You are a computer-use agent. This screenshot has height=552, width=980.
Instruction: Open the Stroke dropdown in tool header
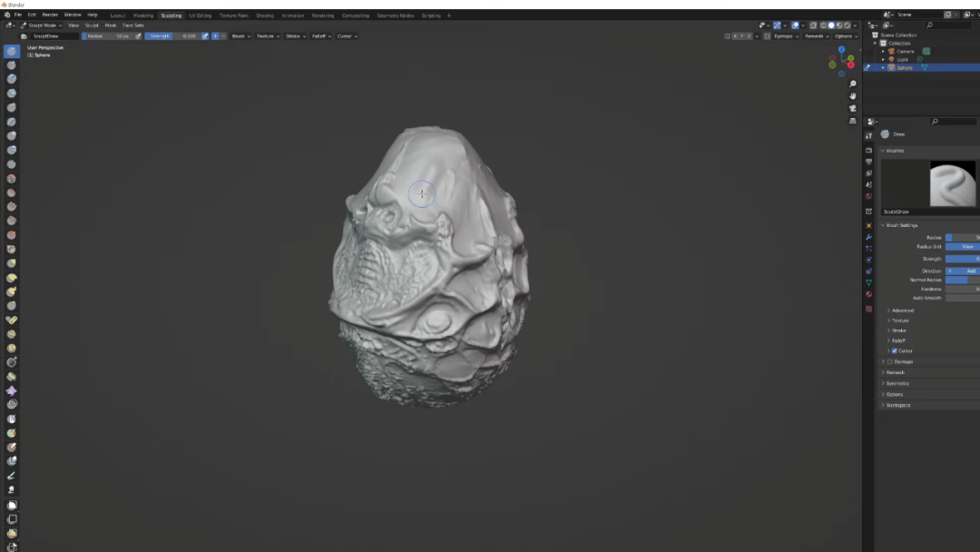(x=296, y=36)
